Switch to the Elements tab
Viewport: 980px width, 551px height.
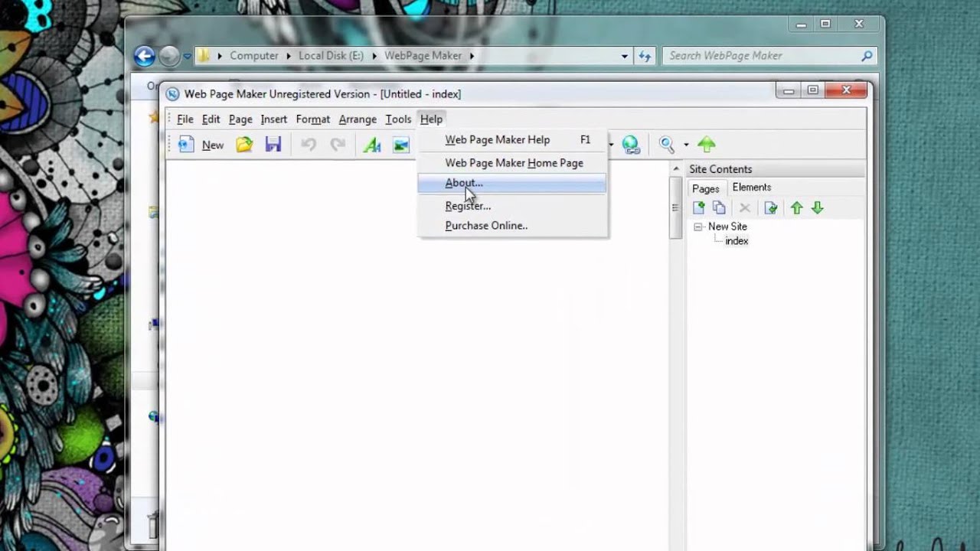(751, 187)
